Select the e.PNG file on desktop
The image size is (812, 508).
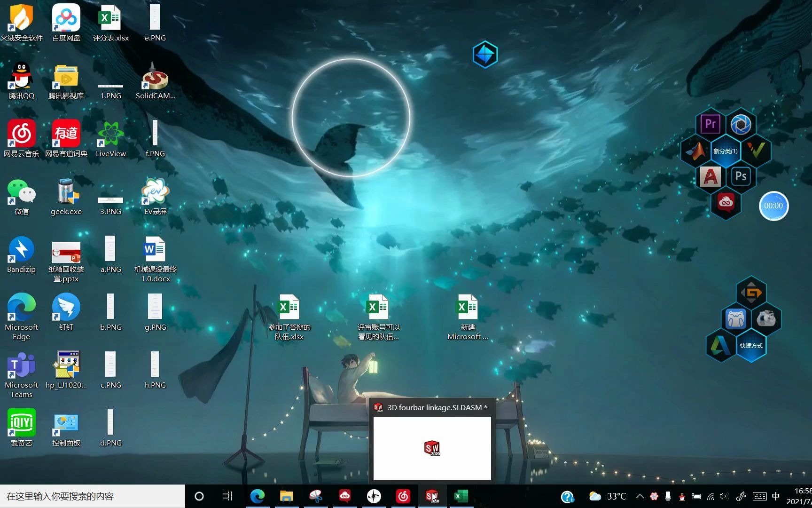155,23
